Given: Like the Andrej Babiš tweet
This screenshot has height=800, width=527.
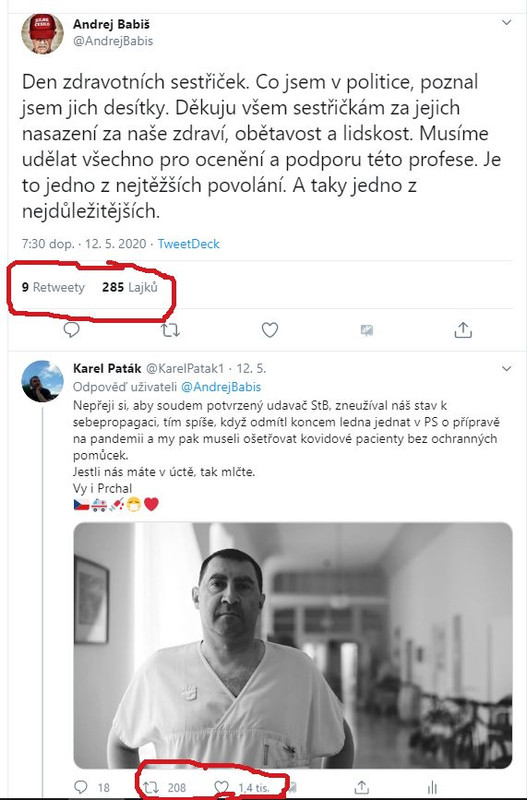Looking at the screenshot, I should 270,330.
